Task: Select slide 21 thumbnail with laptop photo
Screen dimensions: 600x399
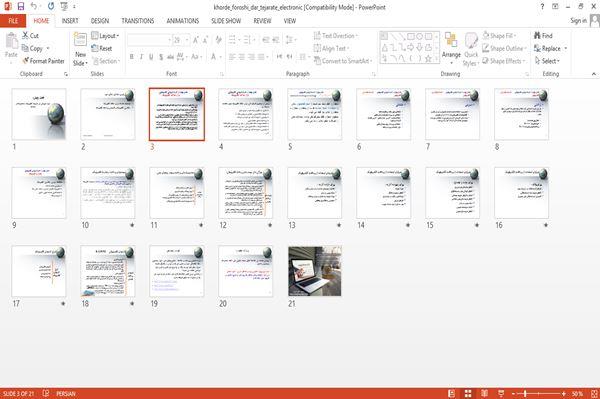Action: tap(315, 271)
